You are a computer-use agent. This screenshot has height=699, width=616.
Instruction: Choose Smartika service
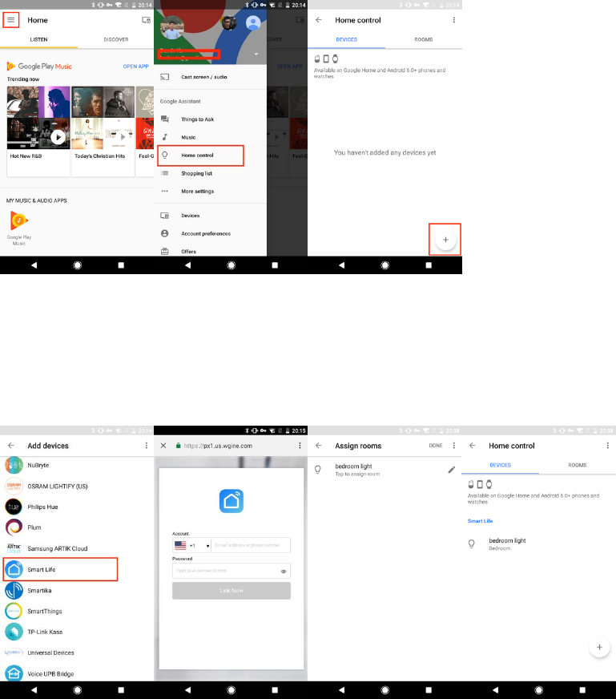pyautogui.click(x=77, y=590)
